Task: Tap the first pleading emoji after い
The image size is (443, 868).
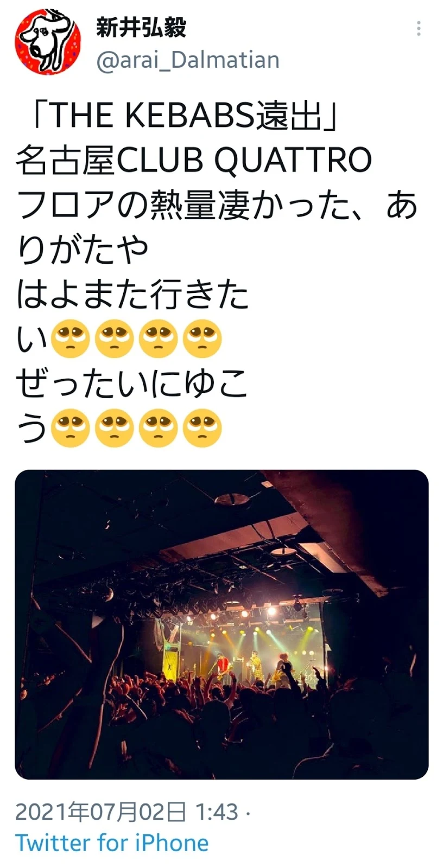Action: click(70, 339)
